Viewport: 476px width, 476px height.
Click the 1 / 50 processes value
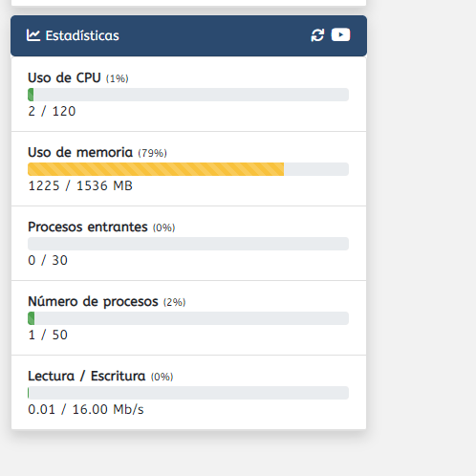[48, 335]
